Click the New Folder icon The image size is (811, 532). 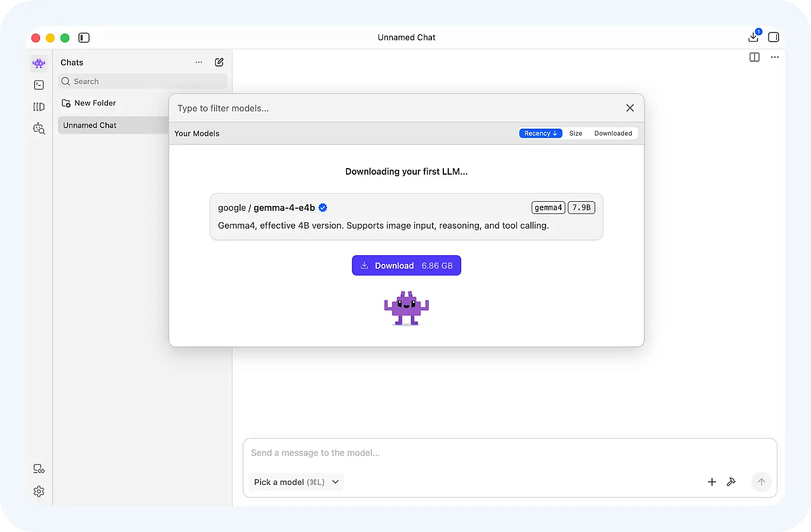66,103
